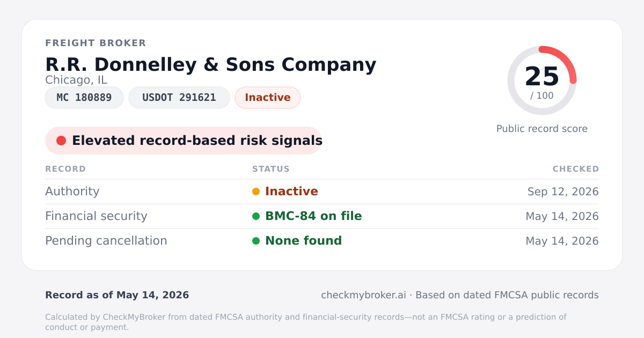Click the RECORD column header
Image resolution: width=644 pixels, height=338 pixels.
[x=65, y=169]
